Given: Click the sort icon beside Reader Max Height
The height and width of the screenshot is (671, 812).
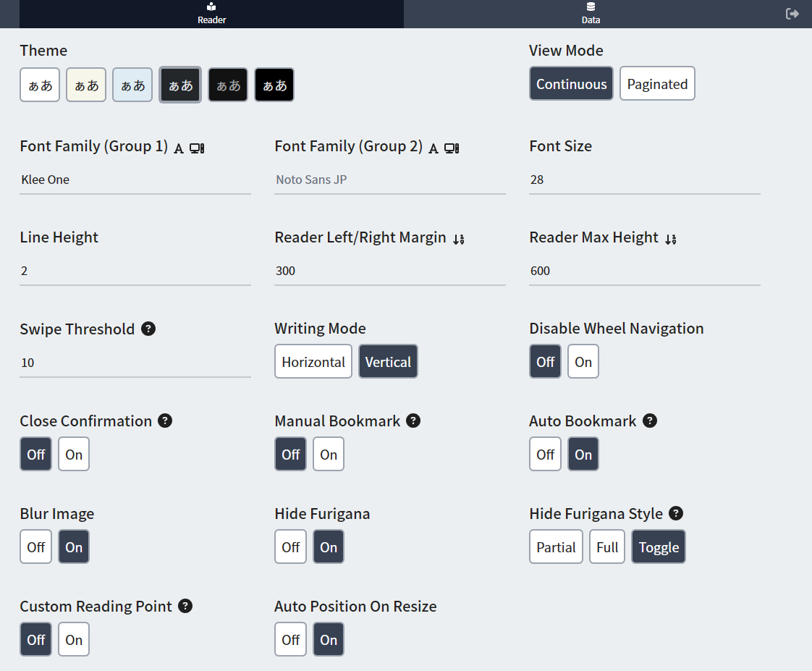Looking at the screenshot, I should 670,239.
